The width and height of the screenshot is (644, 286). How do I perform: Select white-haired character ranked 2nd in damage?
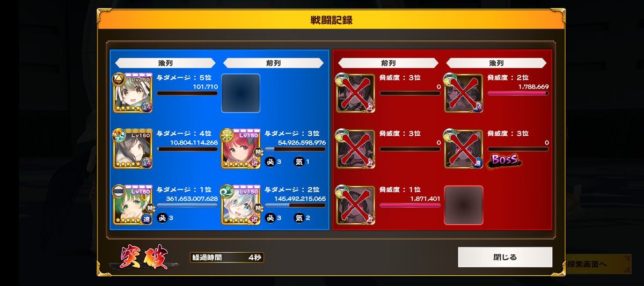coord(240,204)
